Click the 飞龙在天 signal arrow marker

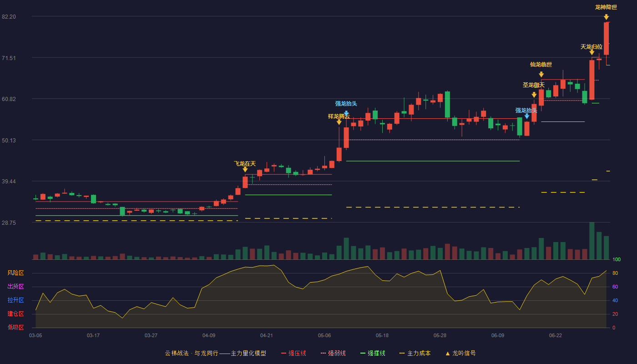pos(245,169)
